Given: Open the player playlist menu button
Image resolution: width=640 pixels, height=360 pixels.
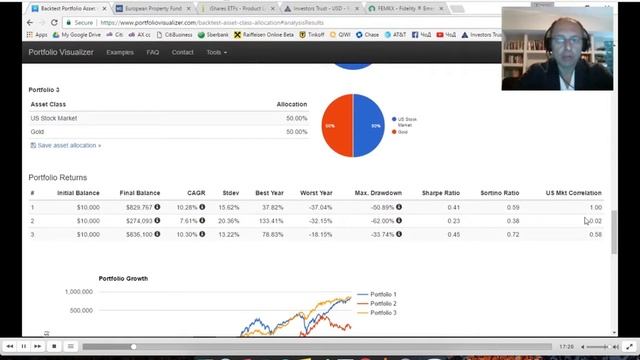Looking at the screenshot, I should 71,347.
